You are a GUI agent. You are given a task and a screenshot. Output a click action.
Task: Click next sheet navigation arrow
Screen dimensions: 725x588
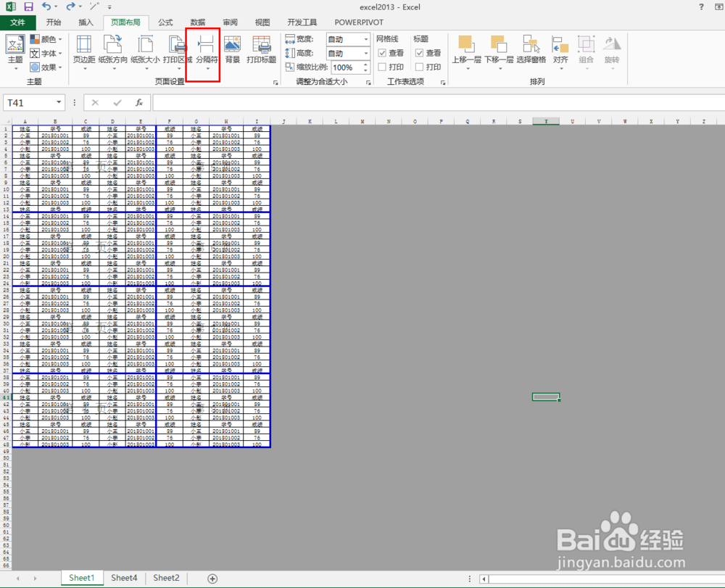click(35, 579)
